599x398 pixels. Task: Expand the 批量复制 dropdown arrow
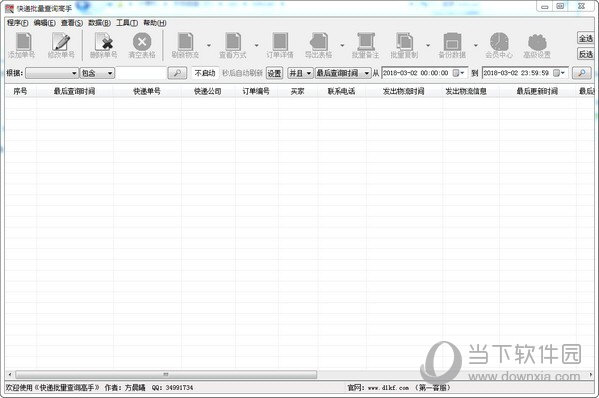pyautogui.click(x=428, y=45)
